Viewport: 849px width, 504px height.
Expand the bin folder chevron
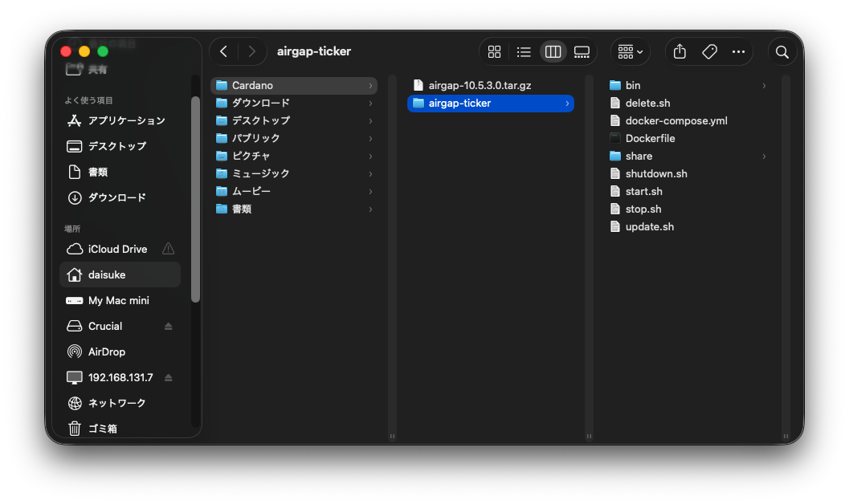click(x=764, y=85)
